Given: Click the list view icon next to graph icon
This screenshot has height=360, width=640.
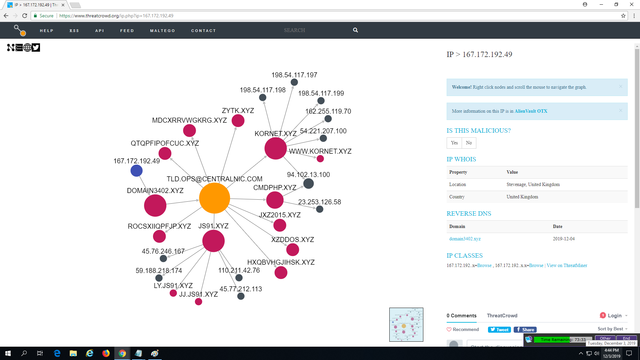Looking at the screenshot, I should click(19, 48).
